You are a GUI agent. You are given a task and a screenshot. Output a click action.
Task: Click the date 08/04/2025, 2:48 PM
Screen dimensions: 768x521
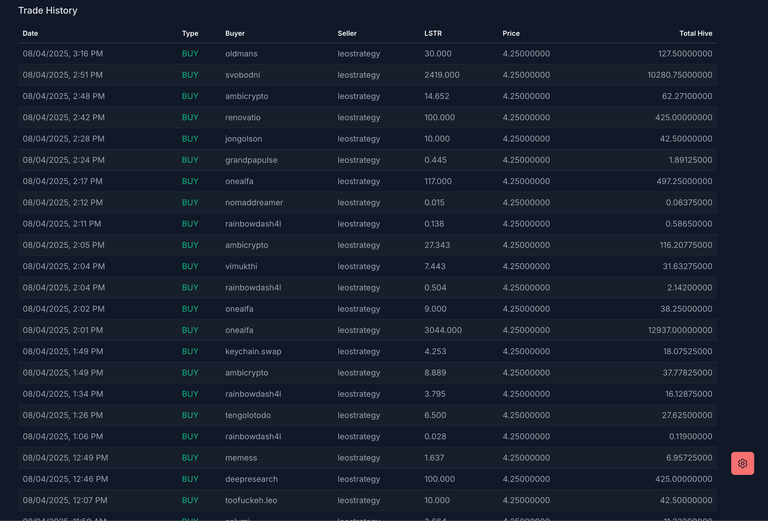64,96
